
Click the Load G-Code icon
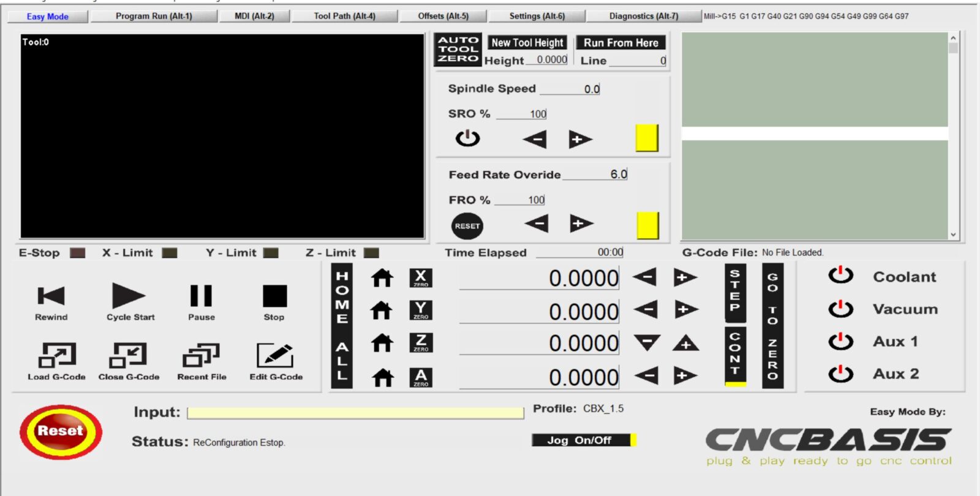[x=57, y=355]
